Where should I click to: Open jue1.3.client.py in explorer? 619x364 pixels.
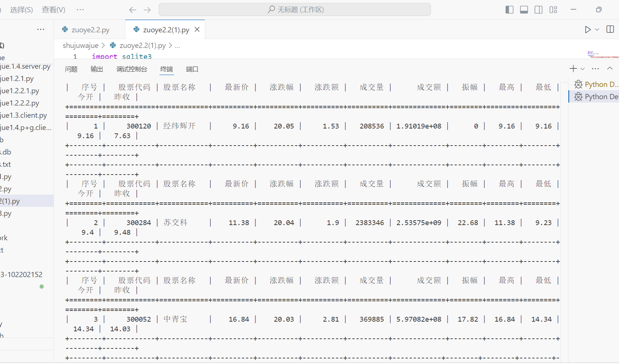coord(24,116)
